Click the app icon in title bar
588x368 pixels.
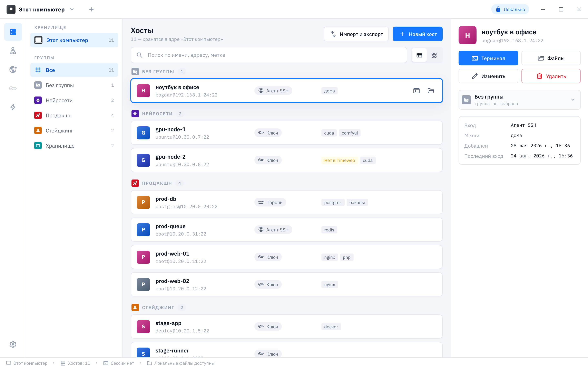(11, 9)
